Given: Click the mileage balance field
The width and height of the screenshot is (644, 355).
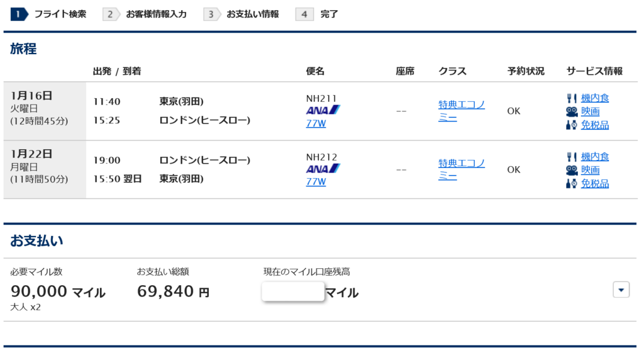Looking at the screenshot, I should pos(293,291).
